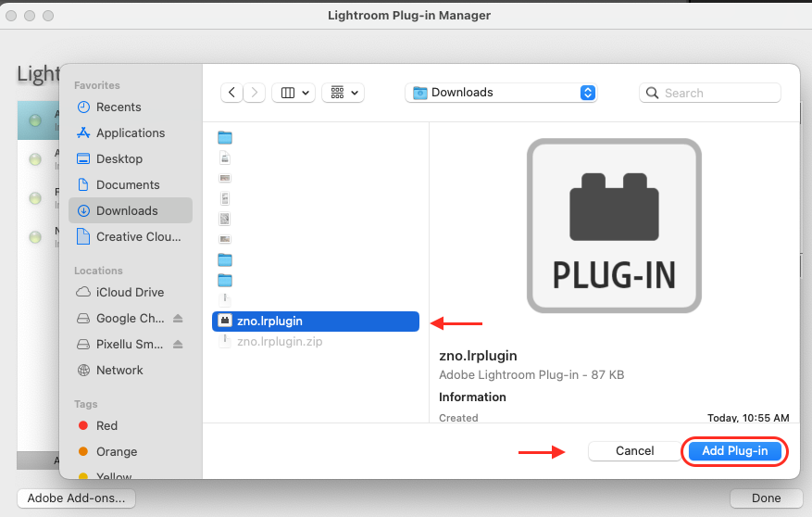
Task: Filter by the Red tag
Action: click(131, 426)
